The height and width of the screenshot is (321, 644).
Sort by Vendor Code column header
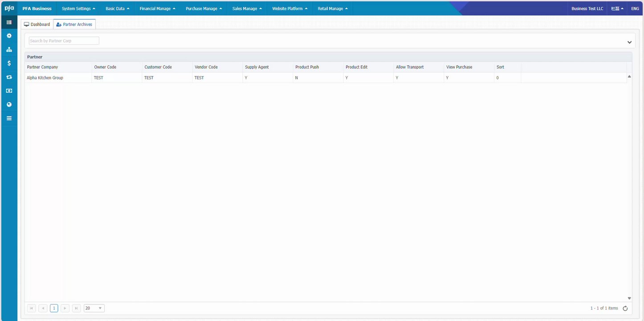(218, 67)
